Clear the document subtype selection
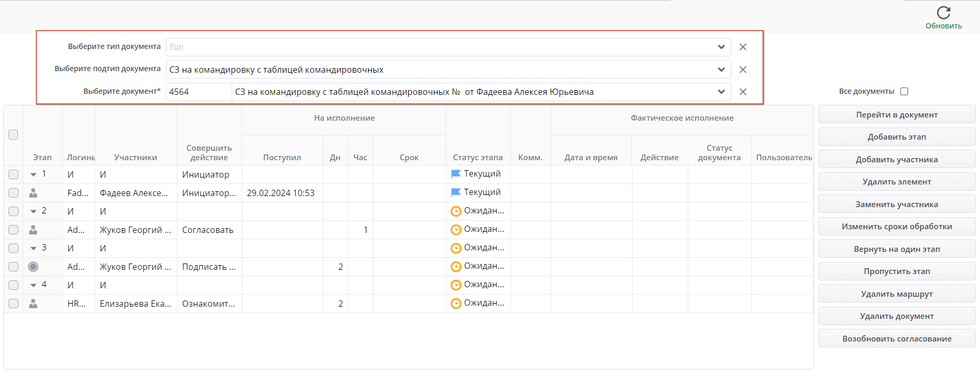 tap(743, 70)
